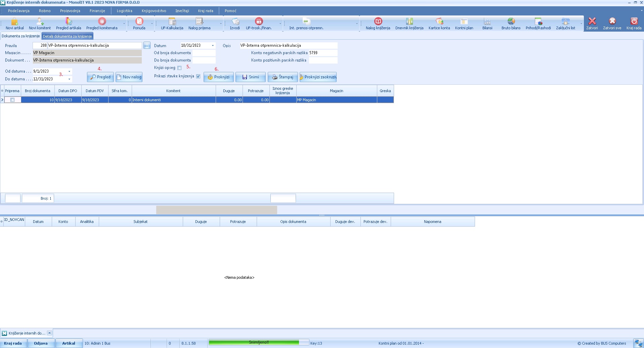Open Zaključni list icon

(565, 24)
